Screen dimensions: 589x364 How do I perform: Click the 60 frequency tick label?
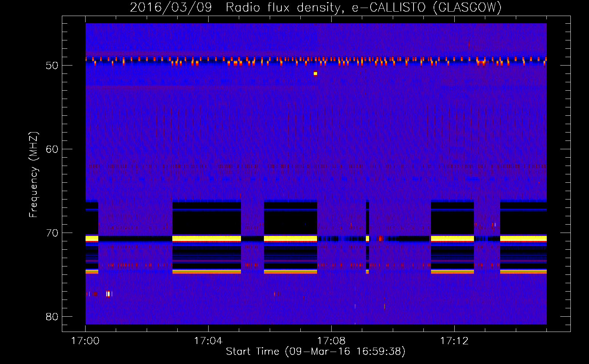point(52,149)
